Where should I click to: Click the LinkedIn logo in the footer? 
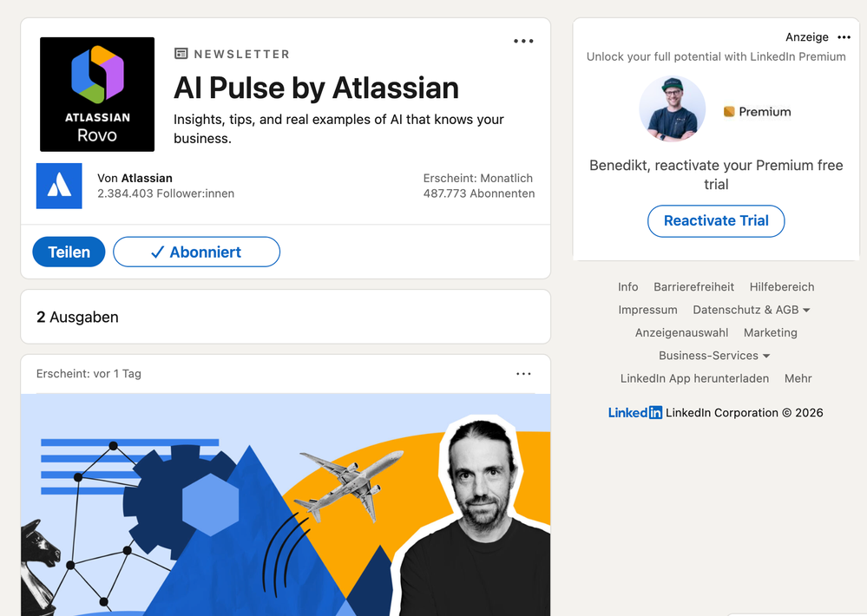(634, 412)
